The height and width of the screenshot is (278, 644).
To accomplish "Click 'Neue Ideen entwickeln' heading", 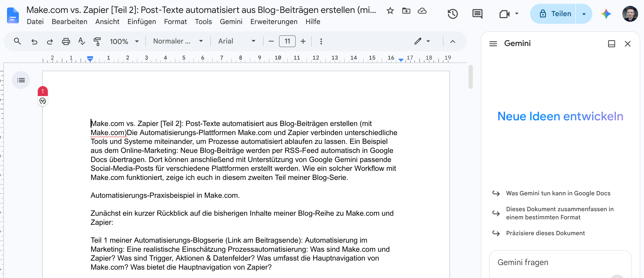I will (x=560, y=116).
